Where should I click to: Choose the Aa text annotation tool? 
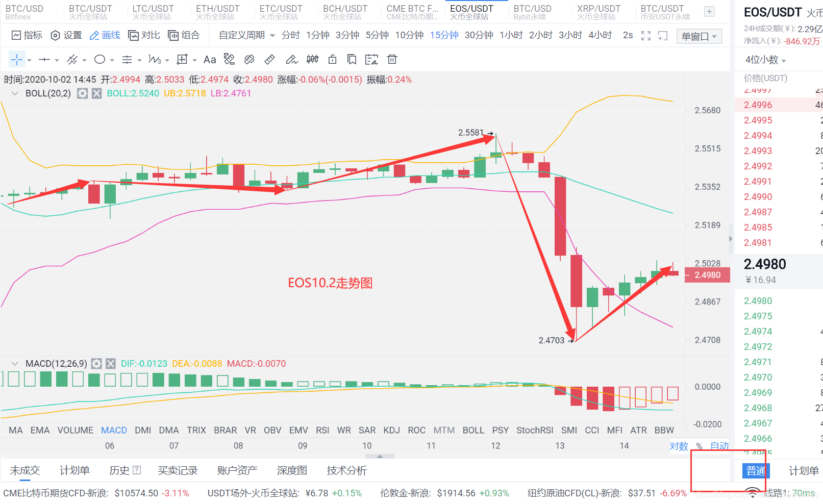(210, 60)
